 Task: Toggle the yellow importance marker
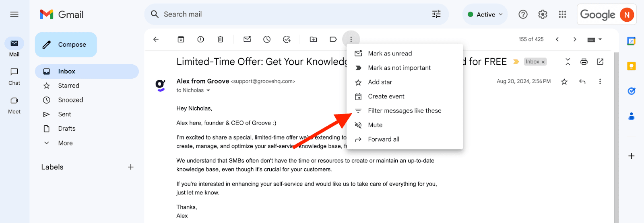click(516, 61)
